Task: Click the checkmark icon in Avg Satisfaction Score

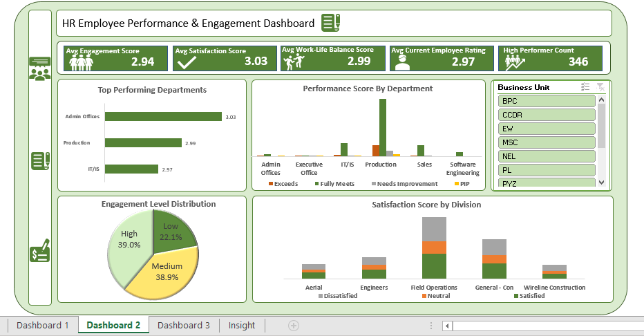Action: point(187,62)
